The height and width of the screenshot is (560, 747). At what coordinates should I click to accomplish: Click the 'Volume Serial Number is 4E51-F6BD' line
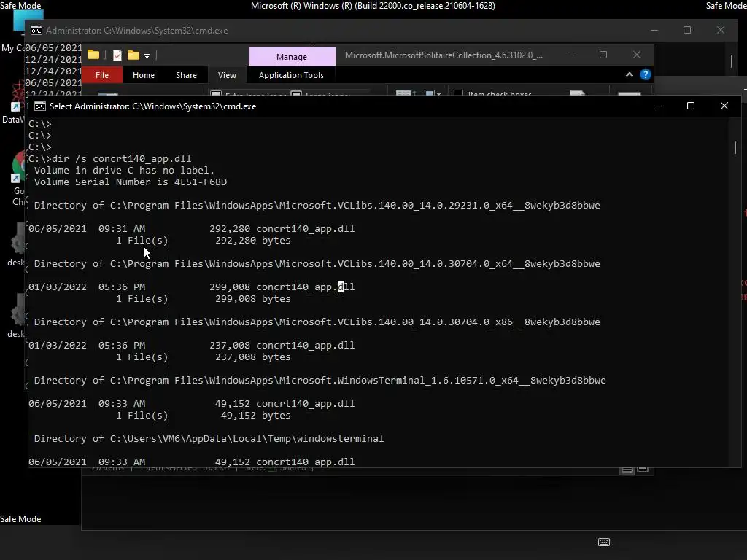(131, 182)
